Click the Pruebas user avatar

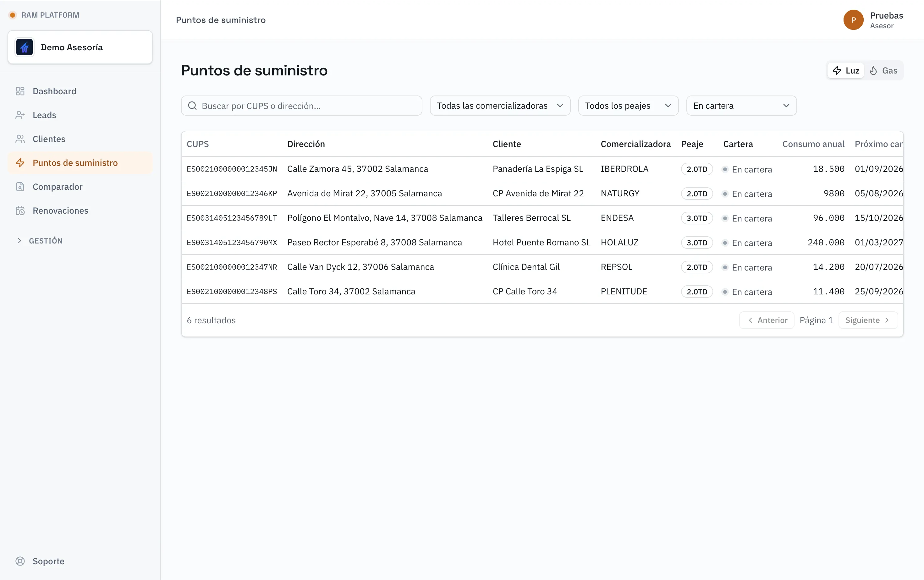853,20
